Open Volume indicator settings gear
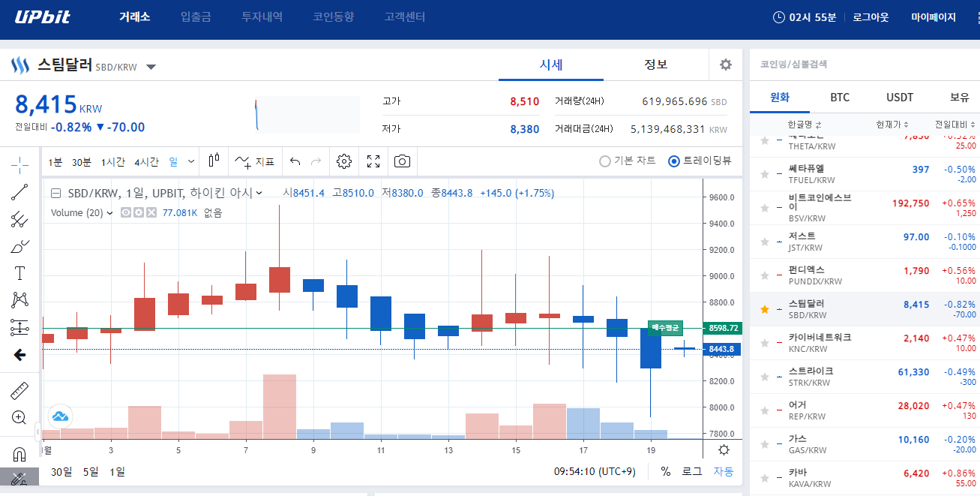 click(139, 213)
